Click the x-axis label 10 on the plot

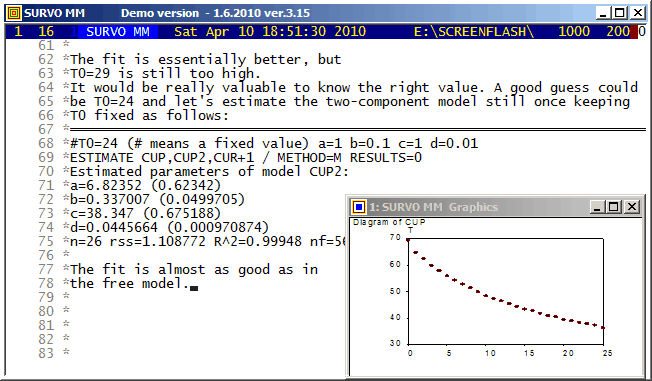[490, 353]
